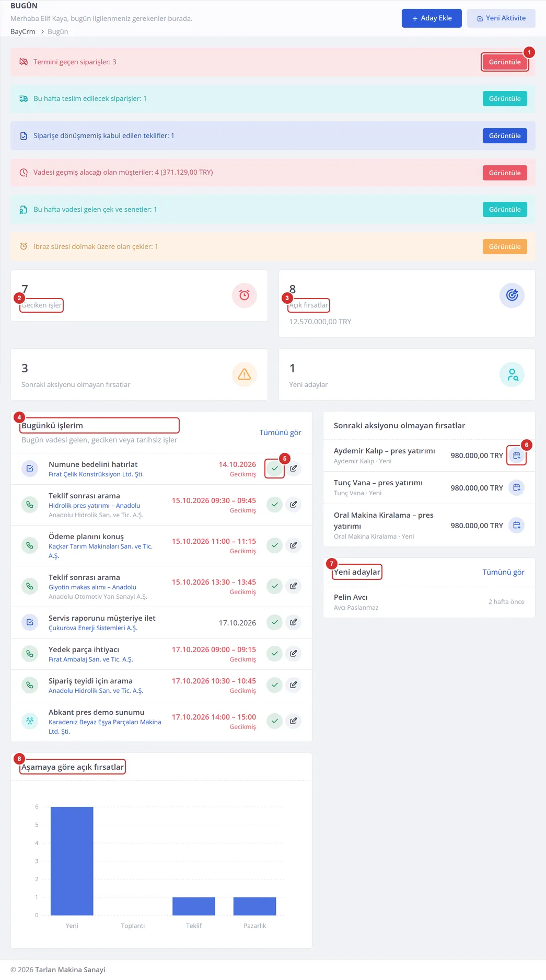Schedule next action for Aydemir Kalıp opportunity
Screen dimensions: 546x980
click(x=517, y=455)
